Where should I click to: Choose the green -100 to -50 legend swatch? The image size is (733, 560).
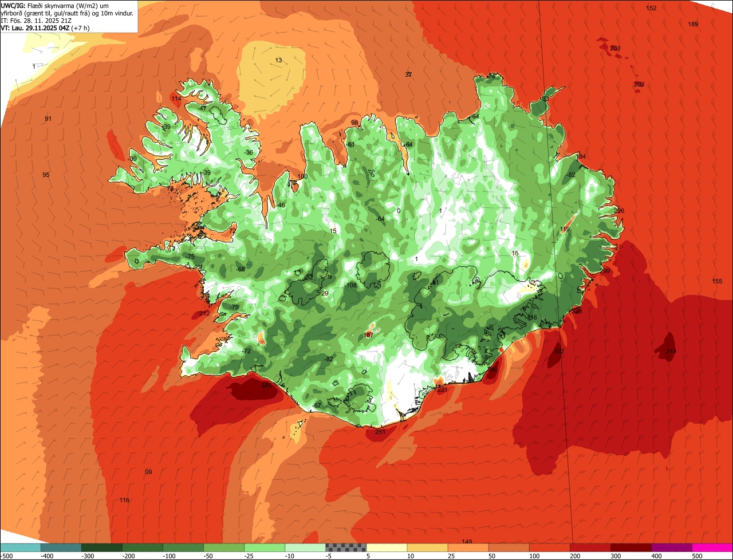tap(183, 547)
